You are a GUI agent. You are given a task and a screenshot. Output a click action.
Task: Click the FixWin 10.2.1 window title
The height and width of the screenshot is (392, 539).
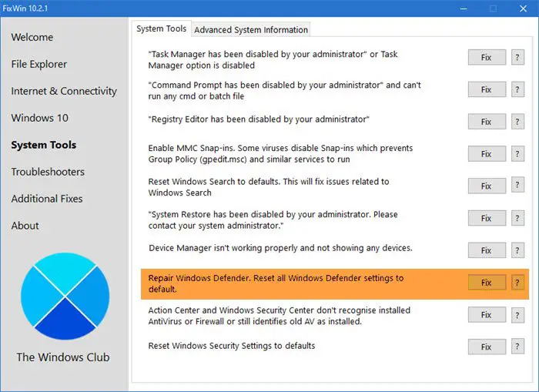coord(25,8)
